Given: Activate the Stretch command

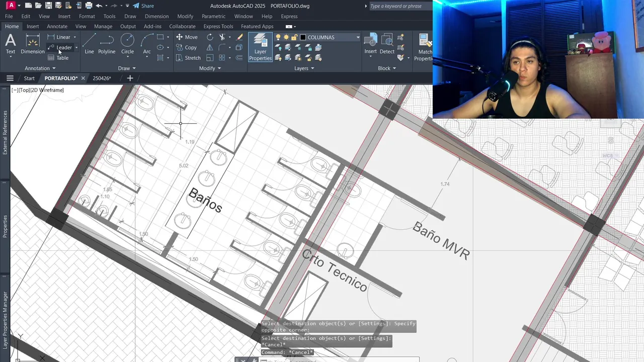Looking at the screenshot, I should pos(188,58).
